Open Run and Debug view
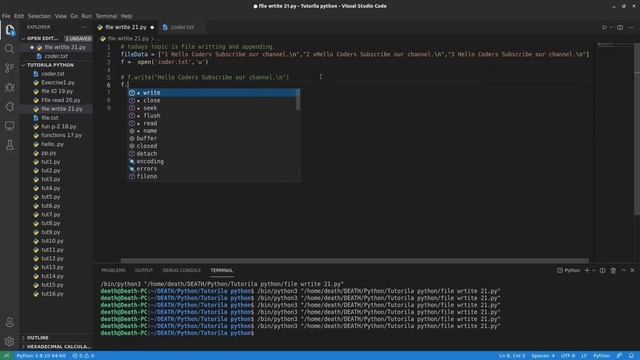Viewport: 640px width, 360px height. 9,87
